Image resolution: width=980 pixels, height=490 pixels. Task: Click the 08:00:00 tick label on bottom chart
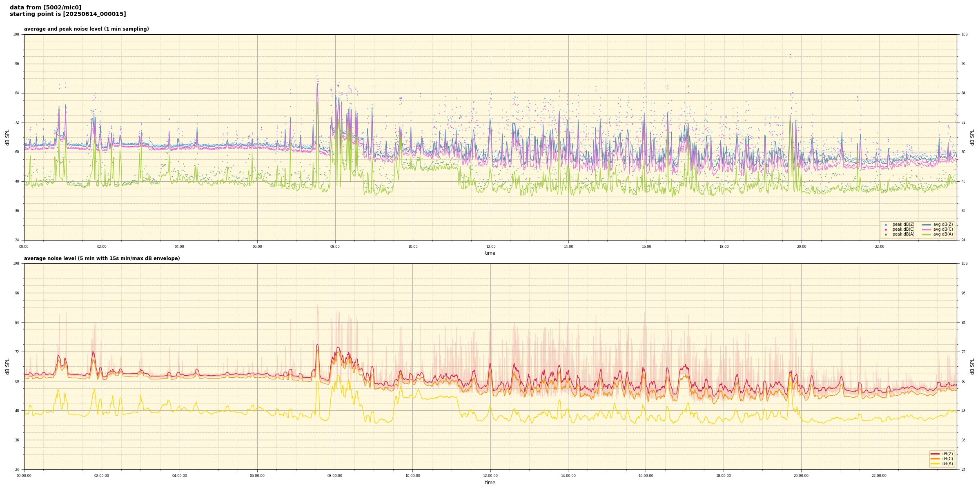(335, 476)
